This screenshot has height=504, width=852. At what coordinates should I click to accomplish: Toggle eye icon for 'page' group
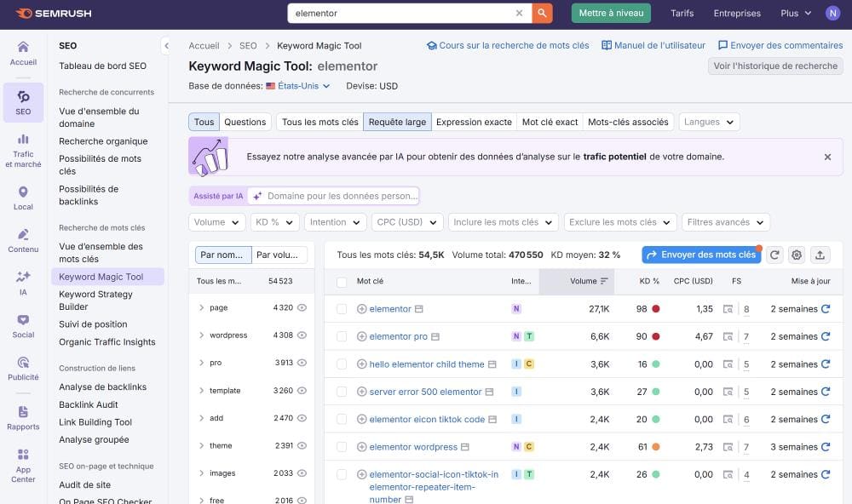(x=302, y=307)
